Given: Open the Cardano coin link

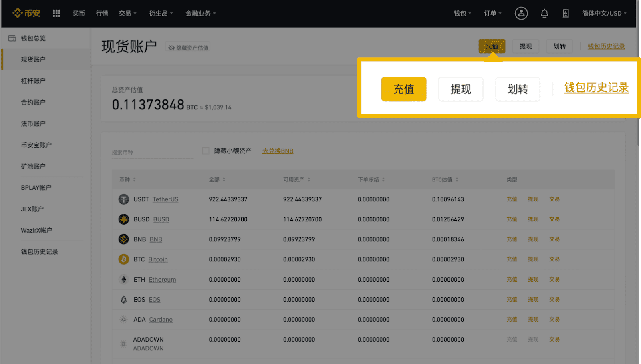Looking at the screenshot, I should pyautogui.click(x=161, y=320).
